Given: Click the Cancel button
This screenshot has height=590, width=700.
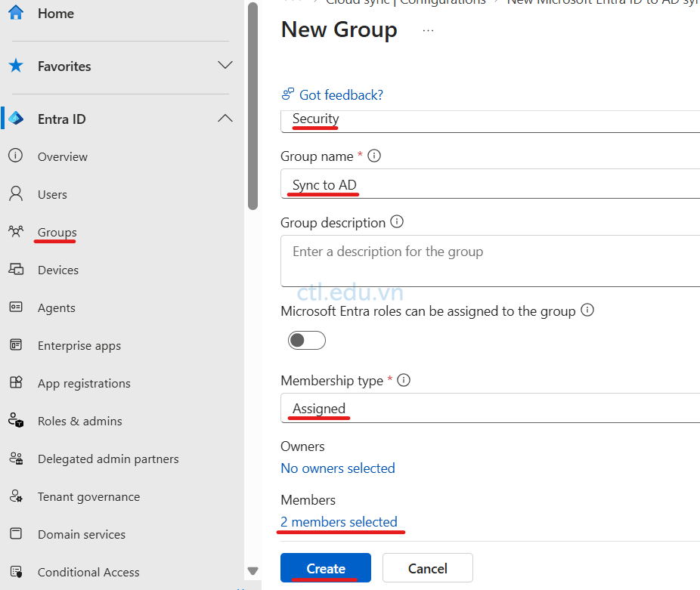Looking at the screenshot, I should coord(427,568).
